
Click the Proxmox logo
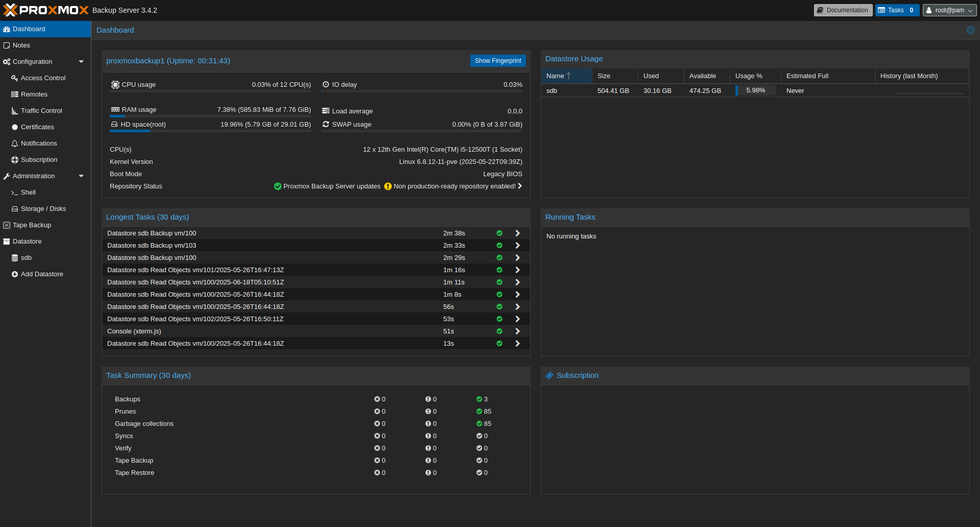click(x=46, y=10)
